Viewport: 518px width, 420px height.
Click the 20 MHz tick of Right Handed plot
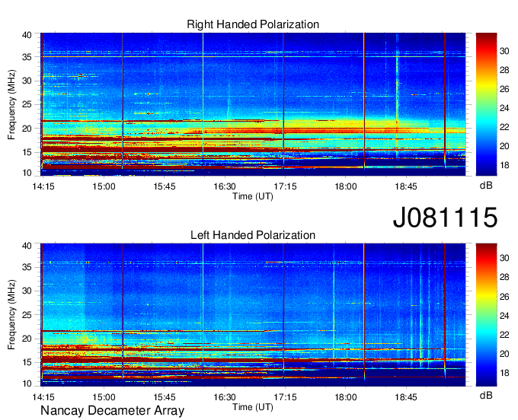[x=27, y=129]
